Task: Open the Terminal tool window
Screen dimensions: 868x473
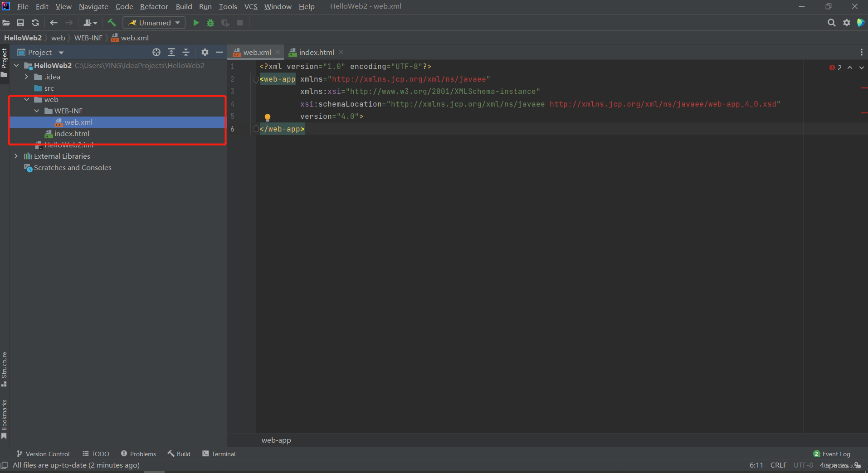Action: tap(219, 453)
